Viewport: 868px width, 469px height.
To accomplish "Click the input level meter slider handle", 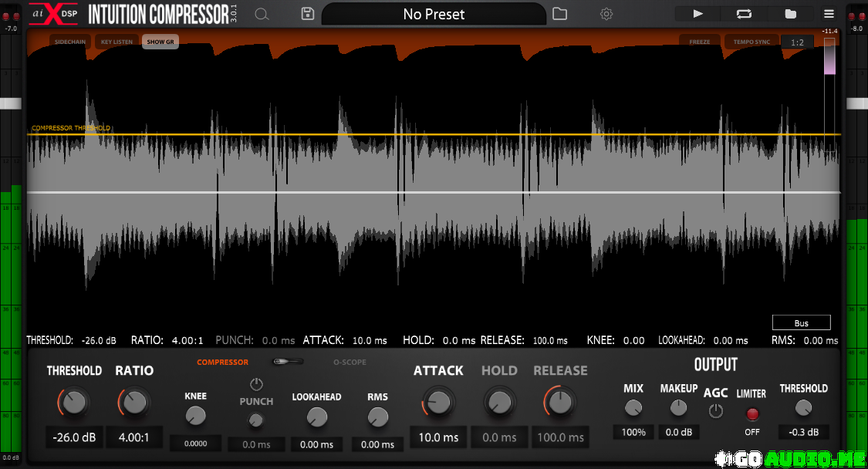I will [x=11, y=103].
